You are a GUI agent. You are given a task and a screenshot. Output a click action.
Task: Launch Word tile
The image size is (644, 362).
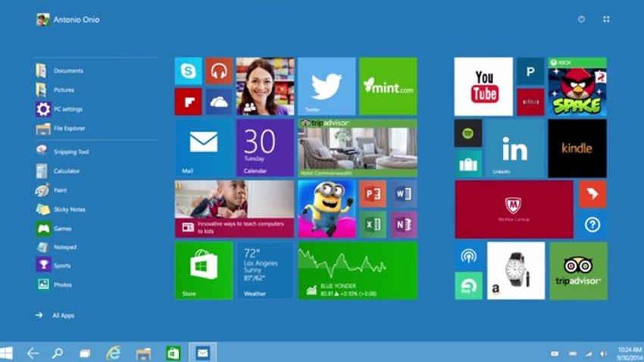tap(404, 194)
